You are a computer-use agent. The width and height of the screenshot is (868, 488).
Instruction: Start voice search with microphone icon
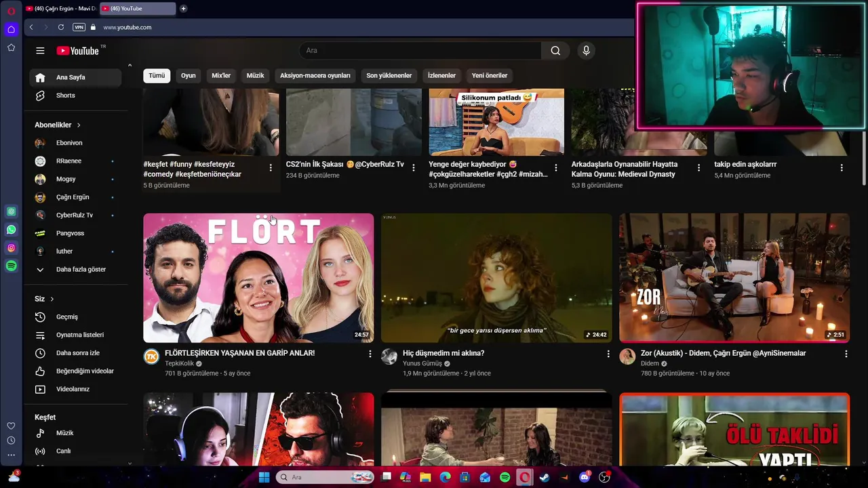(587, 51)
